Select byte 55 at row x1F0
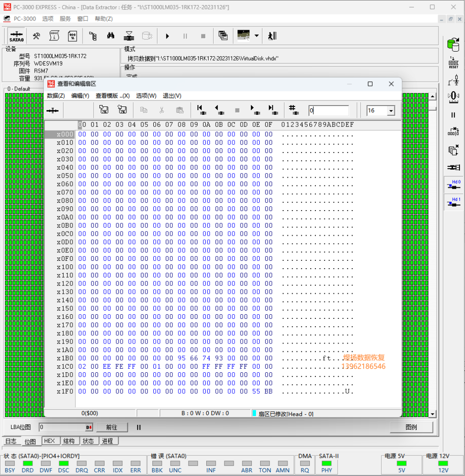Screen dimensions: 465x476 coord(256,391)
